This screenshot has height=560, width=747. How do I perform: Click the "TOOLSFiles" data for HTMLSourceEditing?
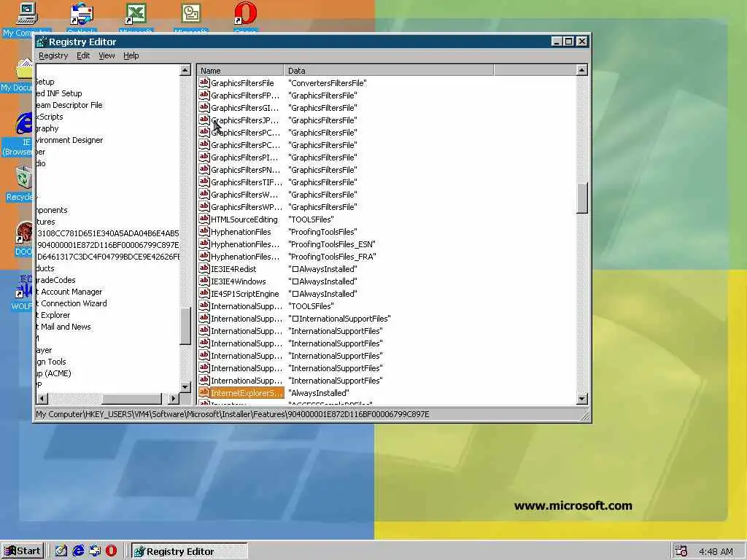click(x=311, y=219)
